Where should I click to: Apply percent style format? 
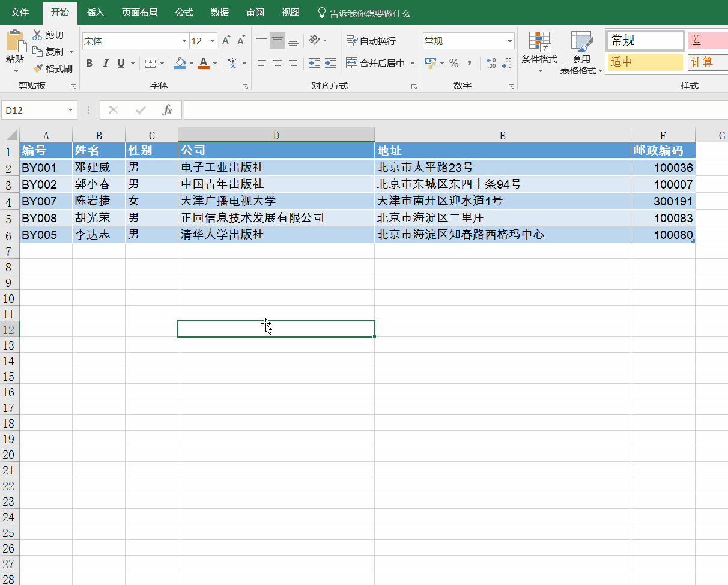click(454, 63)
